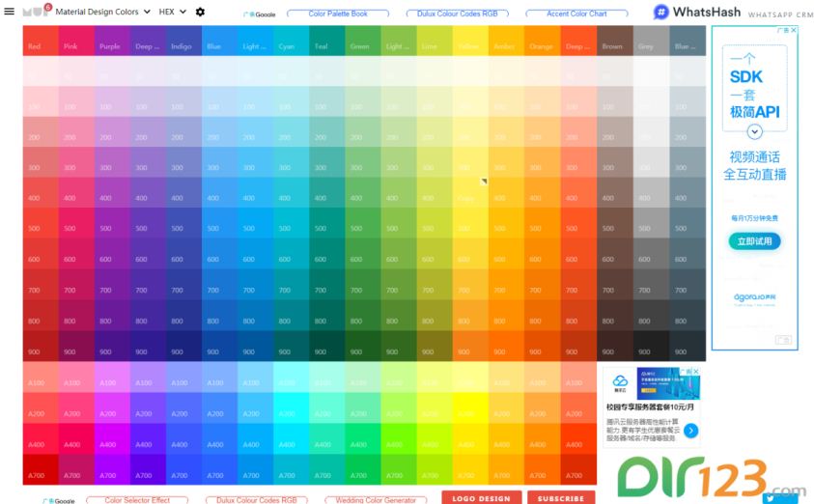This screenshot has height=504, width=814.
Task: Pick the Blue Grey 300 swatch
Action: [x=688, y=162]
